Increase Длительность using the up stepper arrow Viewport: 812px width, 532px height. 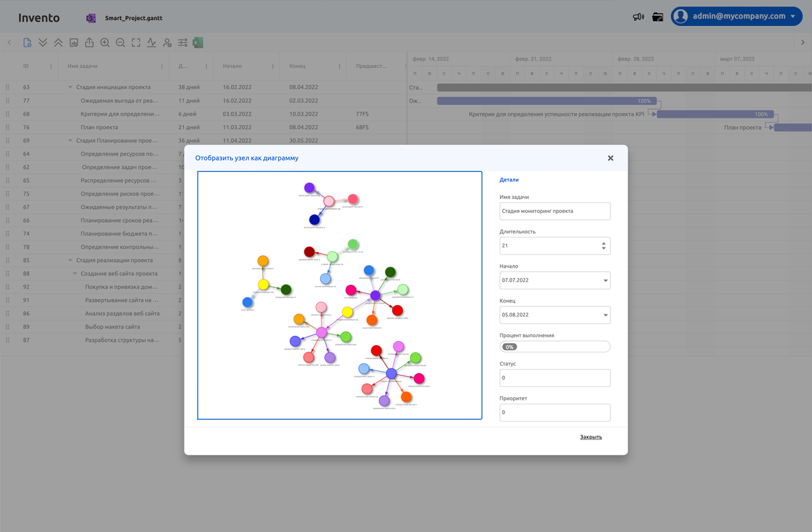pos(604,243)
